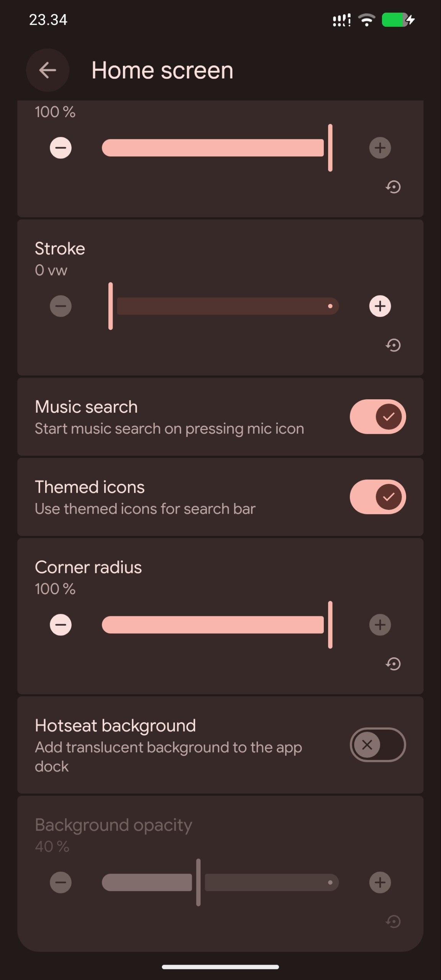This screenshot has width=441, height=980.
Task: Enable the Hotseat background switch
Action: [377, 745]
